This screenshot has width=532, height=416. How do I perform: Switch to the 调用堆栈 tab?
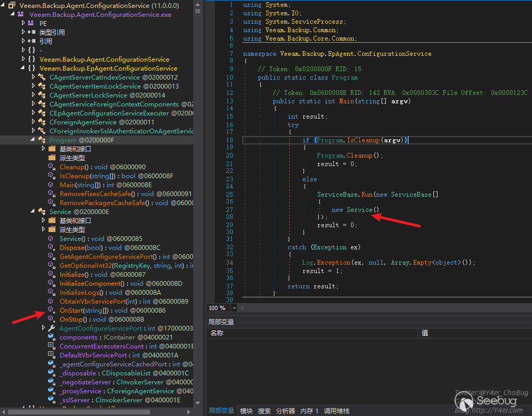(336, 411)
